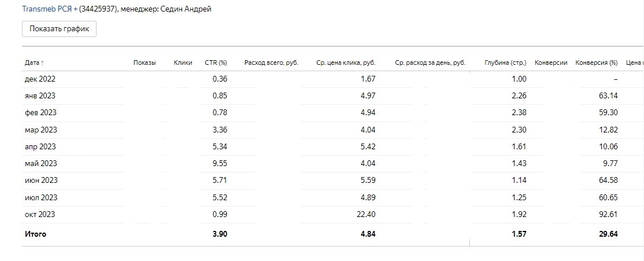Sort the table by Показы column
Screen dimensions: 644x261
(145, 63)
